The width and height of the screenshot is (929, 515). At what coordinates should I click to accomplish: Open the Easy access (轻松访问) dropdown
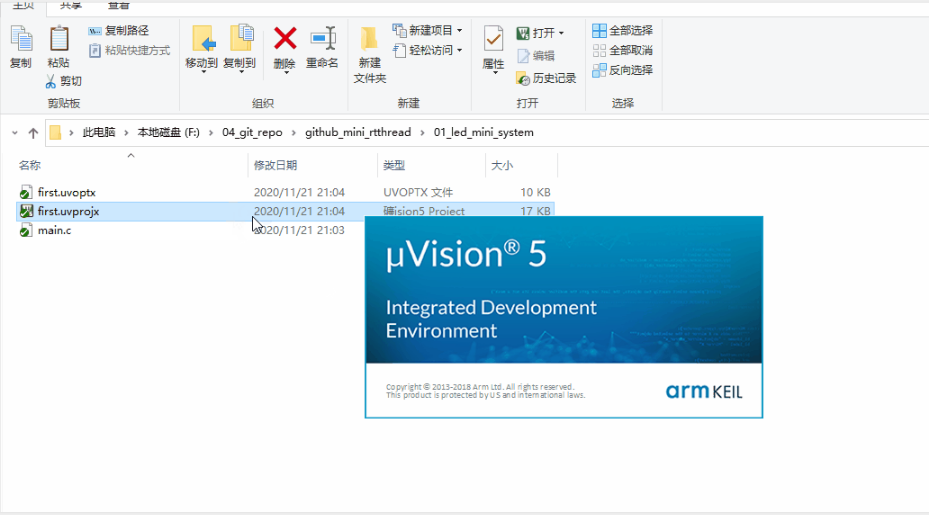pyautogui.click(x=427, y=50)
